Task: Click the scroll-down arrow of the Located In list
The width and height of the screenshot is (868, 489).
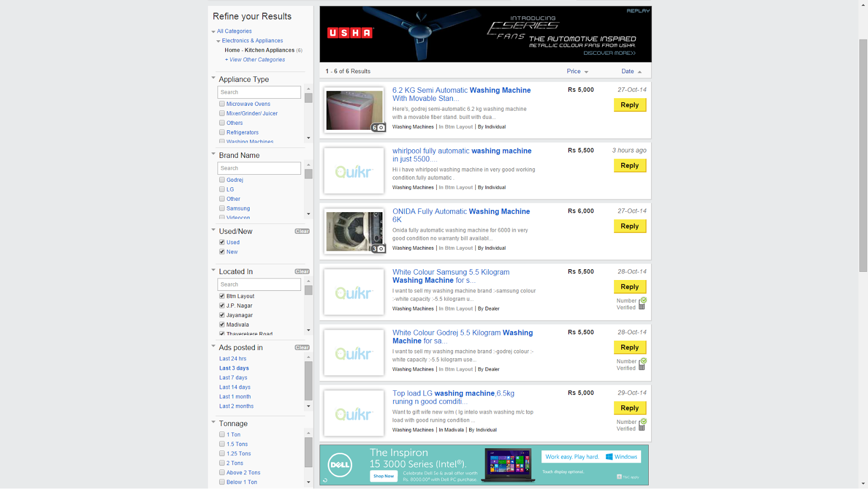Action: [x=309, y=330]
